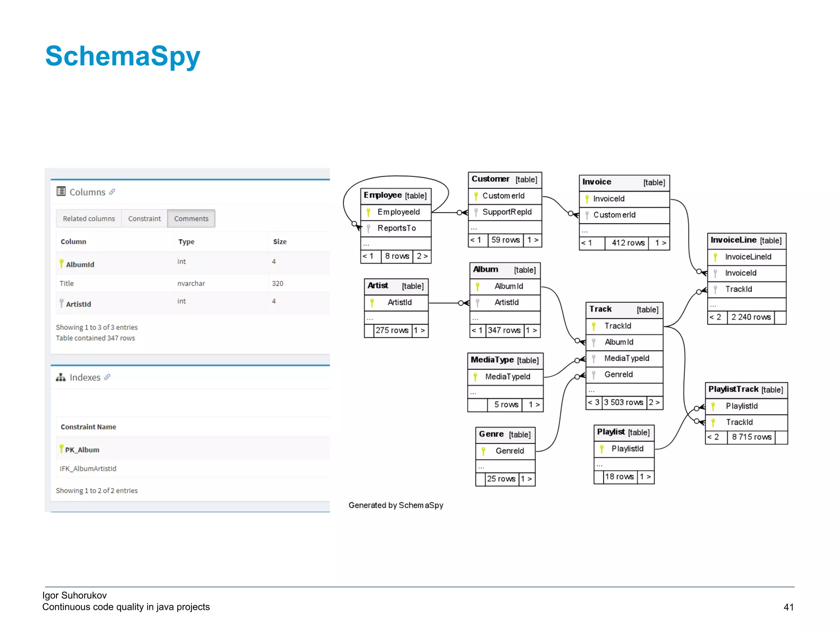840x632 pixels.
Task: Click the link icon beside Columns heading
Action: point(112,192)
